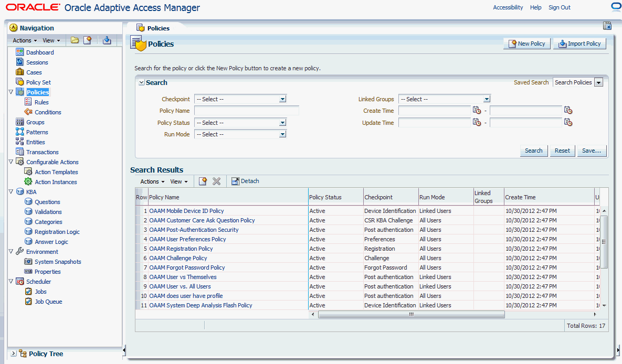Screen dimensions: 622x364
Task: Click the new policy icon in results toolbar
Action: tap(203, 181)
